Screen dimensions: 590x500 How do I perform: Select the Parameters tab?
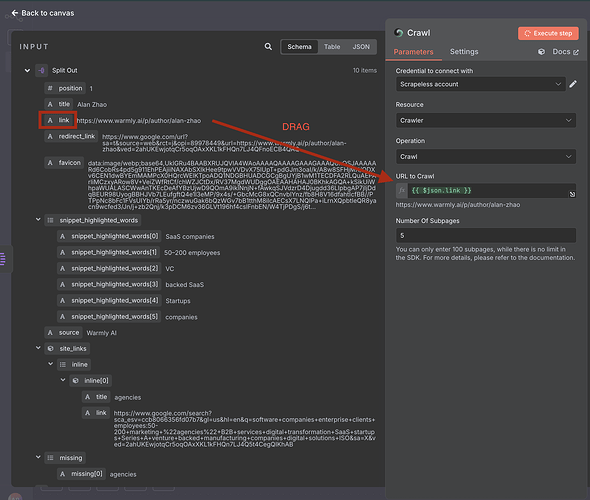[413, 52]
